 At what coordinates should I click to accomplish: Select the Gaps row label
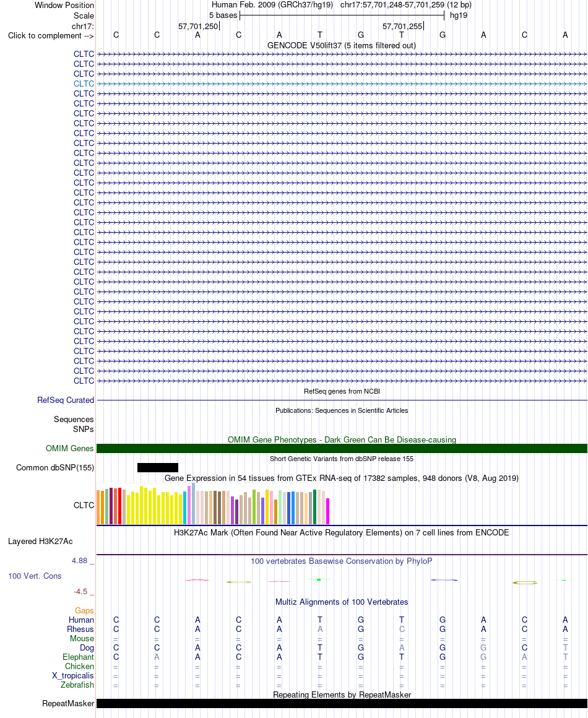point(84,611)
